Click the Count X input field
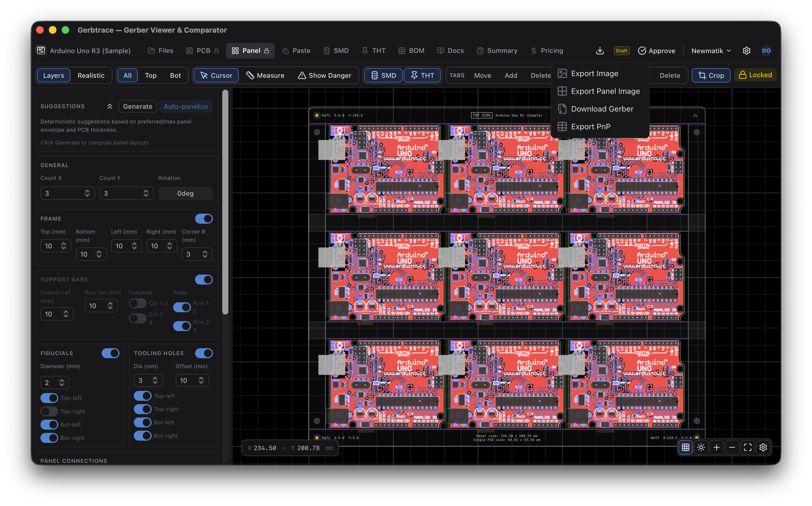 (x=67, y=193)
